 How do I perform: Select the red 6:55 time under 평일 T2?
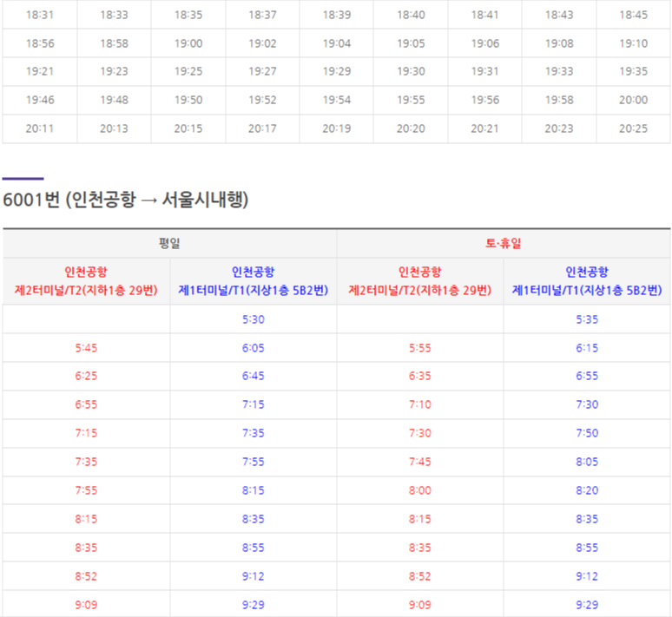[x=86, y=404]
